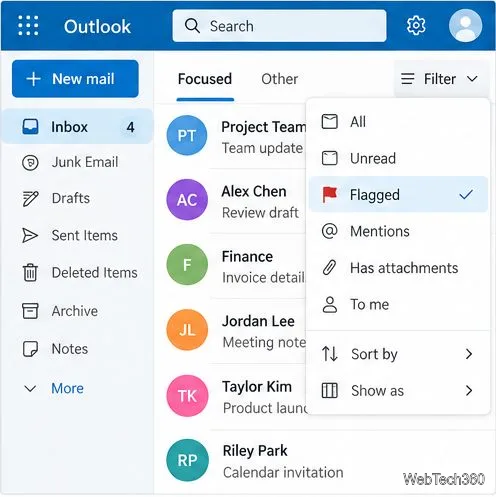This screenshot has height=497, width=496.
Task: Select the To me filter option
Action: (x=398, y=304)
